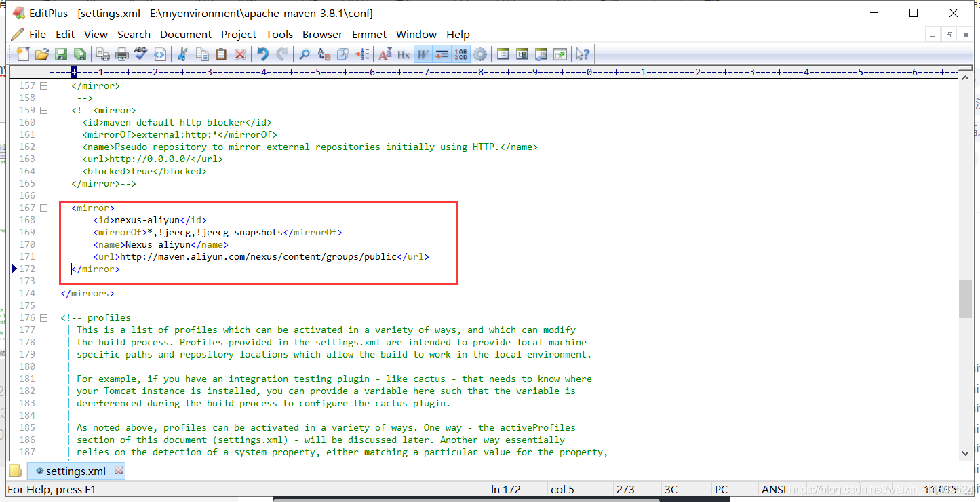
Task: Create a new document from toolbar
Action: (23, 54)
